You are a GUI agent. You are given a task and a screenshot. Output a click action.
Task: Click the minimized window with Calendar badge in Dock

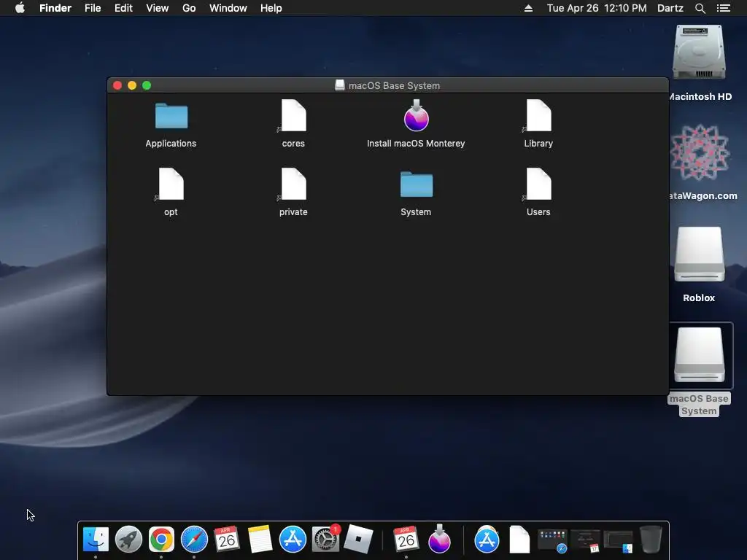click(x=586, y=541)
